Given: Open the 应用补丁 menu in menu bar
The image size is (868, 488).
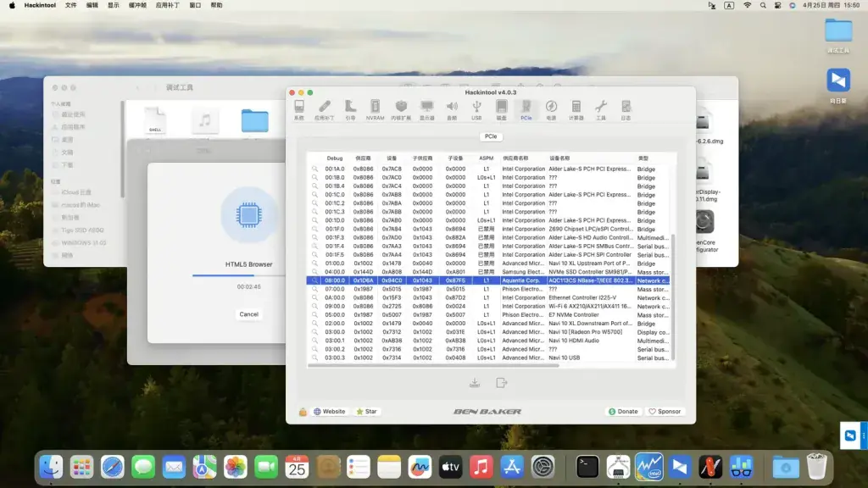Looking at the screenshot, I should 167,5.
